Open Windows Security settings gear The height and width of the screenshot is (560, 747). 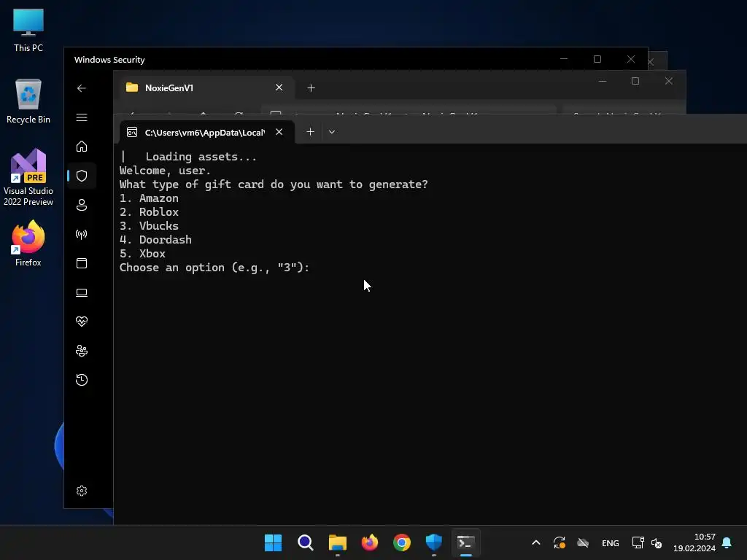click(82, 491)
